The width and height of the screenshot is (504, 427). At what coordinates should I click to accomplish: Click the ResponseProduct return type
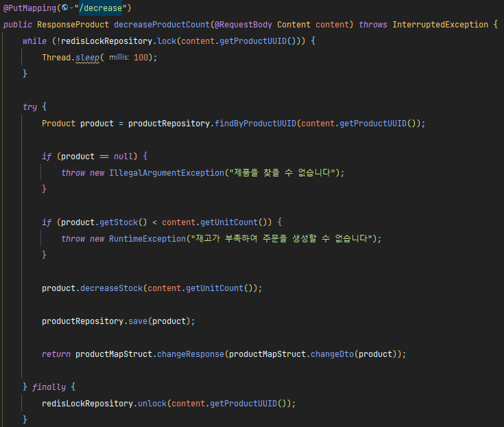click(x=73, y=25)
